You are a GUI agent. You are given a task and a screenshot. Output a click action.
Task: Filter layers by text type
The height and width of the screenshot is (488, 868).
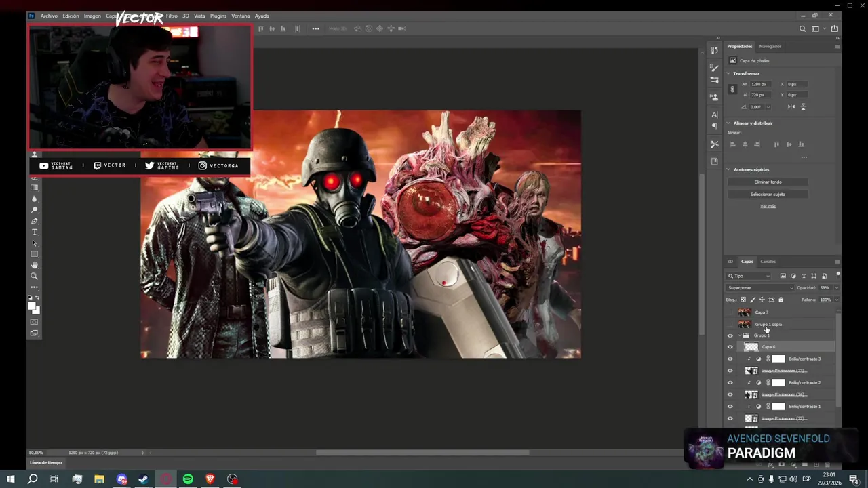[804, 276]
